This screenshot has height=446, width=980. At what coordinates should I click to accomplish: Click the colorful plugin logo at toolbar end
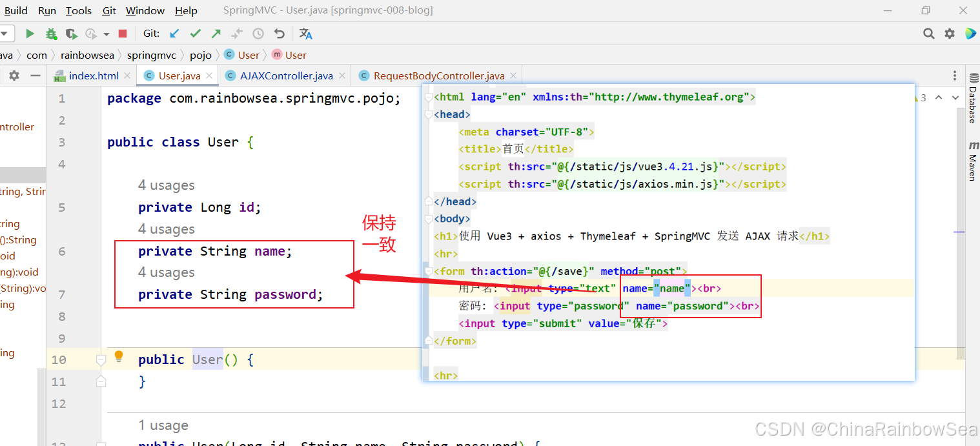pos(970,34)
